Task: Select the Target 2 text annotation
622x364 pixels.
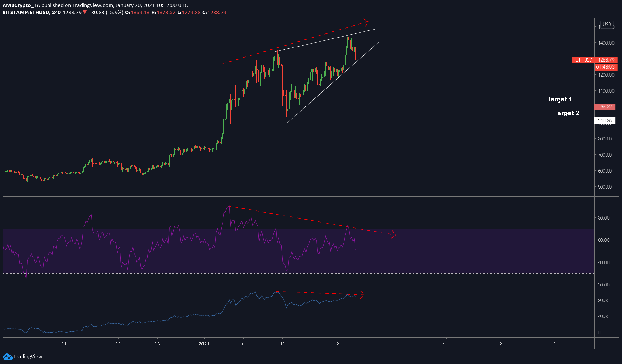Action: (566, 113)
